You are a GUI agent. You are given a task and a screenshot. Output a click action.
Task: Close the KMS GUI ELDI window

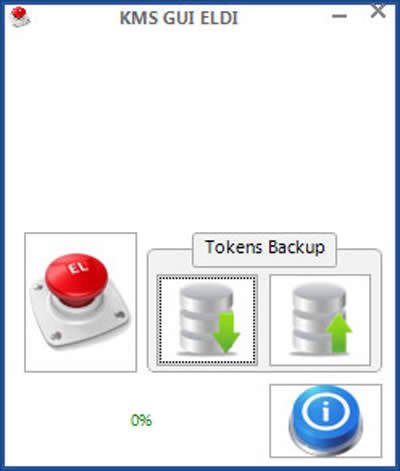pos(378,11)
